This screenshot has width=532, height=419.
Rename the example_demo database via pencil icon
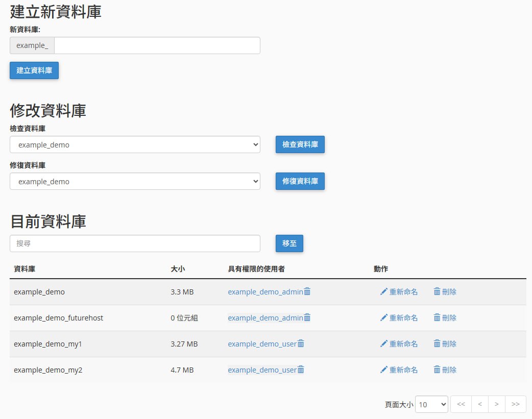coord(384,291)
